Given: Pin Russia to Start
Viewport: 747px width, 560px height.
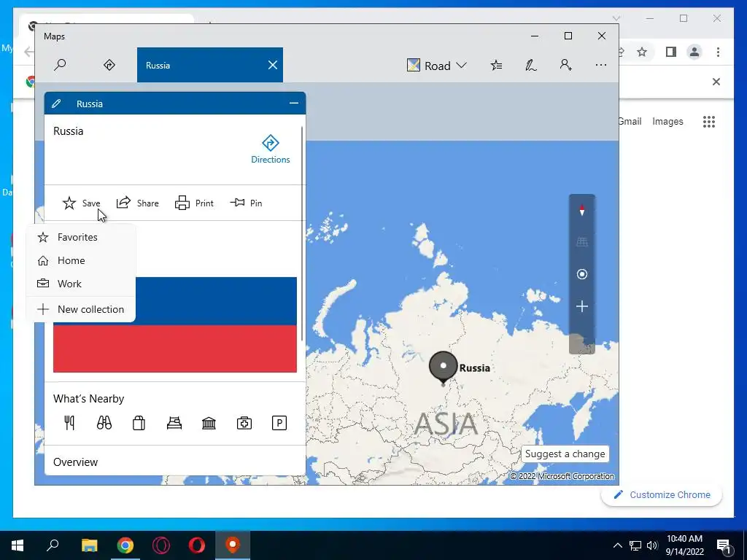Looking at the screenshot, I should (246, 203).
